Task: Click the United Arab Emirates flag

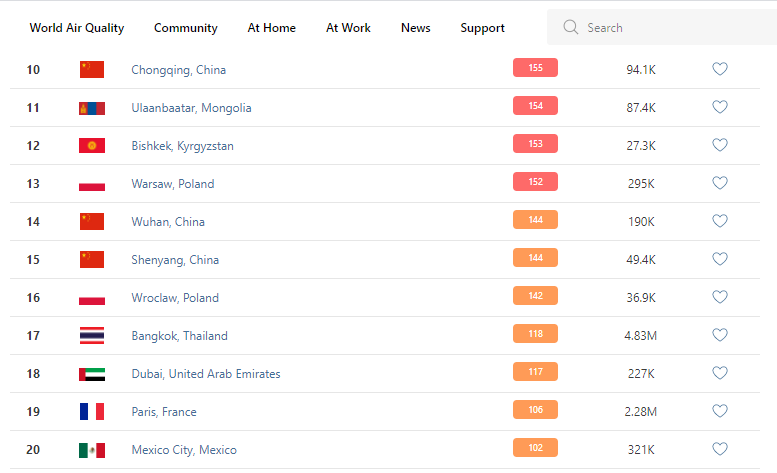Action: tap(92, 374)
